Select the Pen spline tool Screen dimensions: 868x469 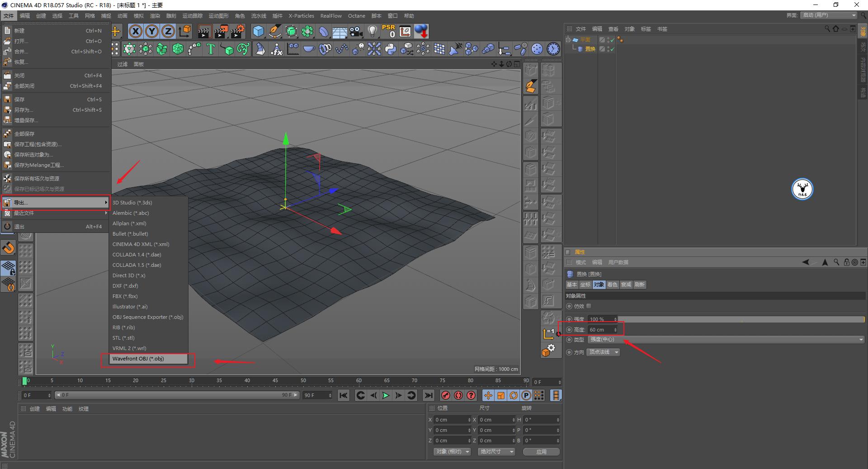point(275,31)
